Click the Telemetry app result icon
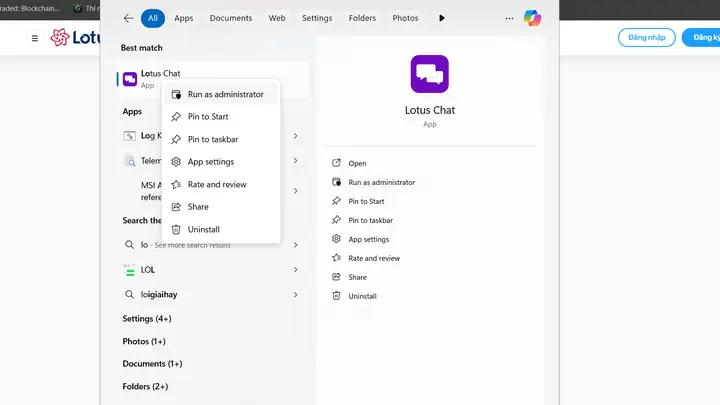This screenshot has width=720, height=405. click(130, 161)
